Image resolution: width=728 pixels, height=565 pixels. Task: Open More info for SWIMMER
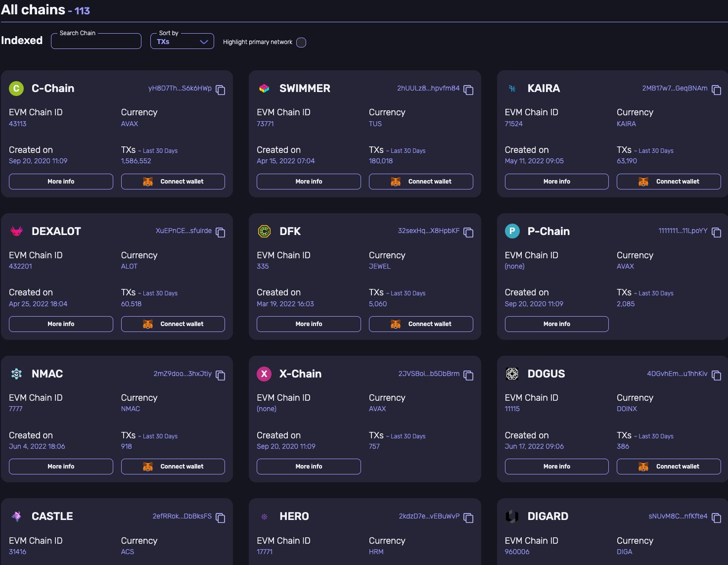pyautogui.click(x=309, y=182)
